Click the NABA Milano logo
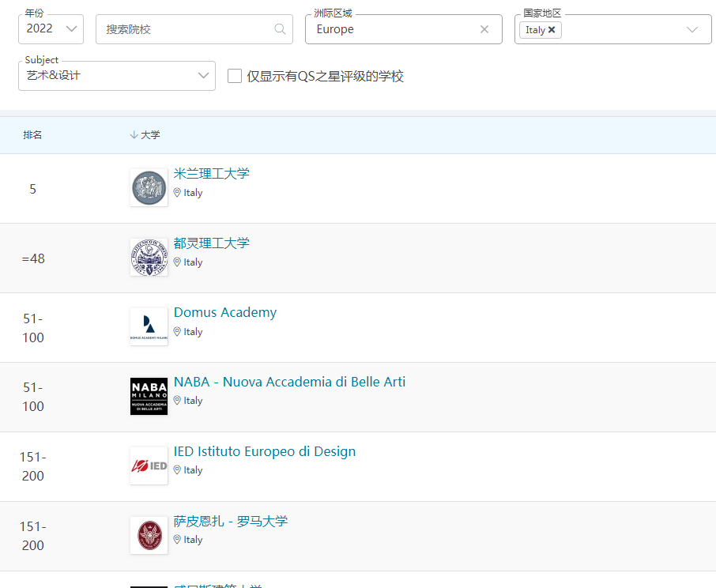 [149, 396]
